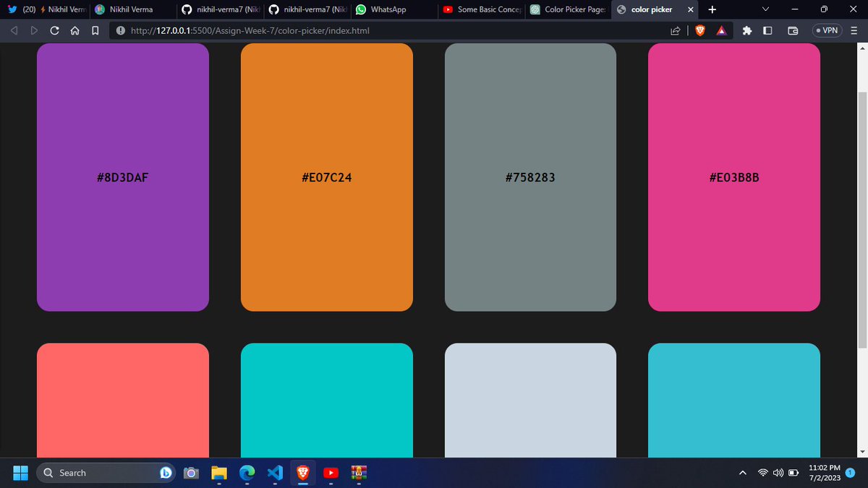Go to the browser home page
This screenshot has width=868, height=488.
tap(75, 31)
